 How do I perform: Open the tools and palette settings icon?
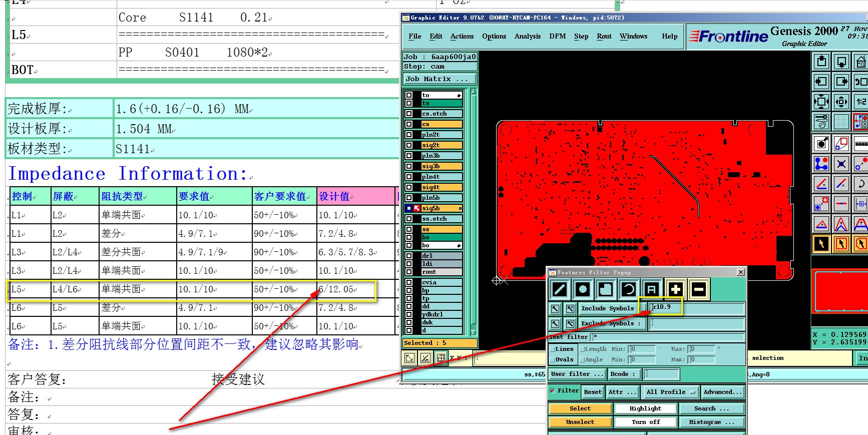click(x=821, y=122)
